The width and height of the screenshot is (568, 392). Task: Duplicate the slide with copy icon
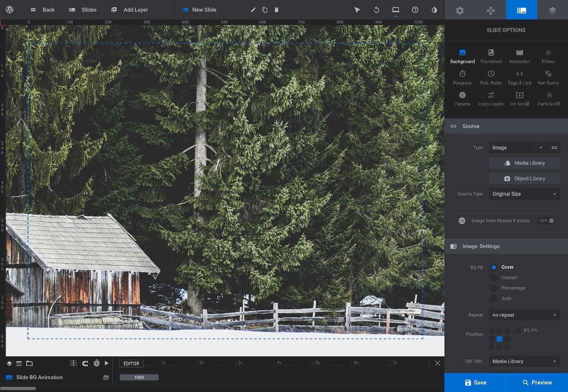(x=265, y=10)
